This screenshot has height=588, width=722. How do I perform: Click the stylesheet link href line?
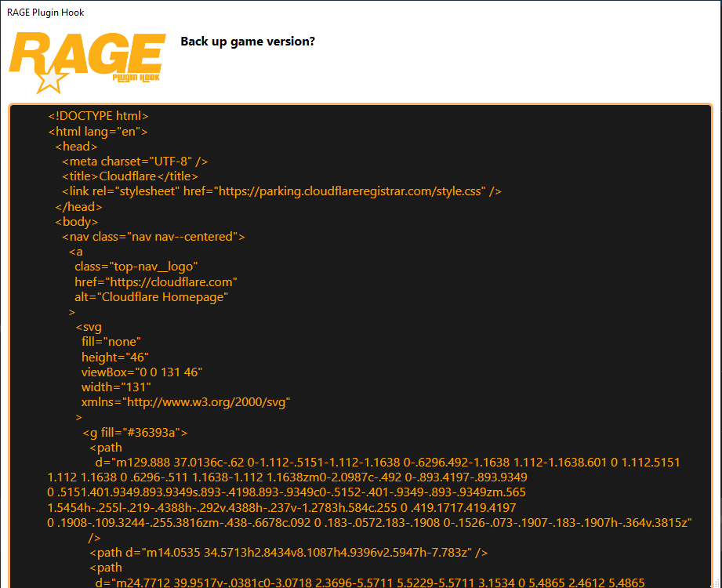pos(281,191)
